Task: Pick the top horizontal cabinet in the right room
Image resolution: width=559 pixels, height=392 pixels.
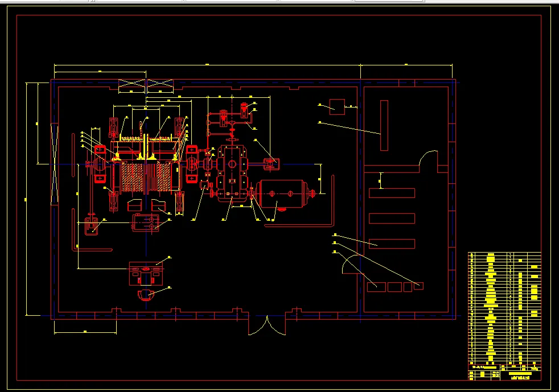Action: click(392, 193)
